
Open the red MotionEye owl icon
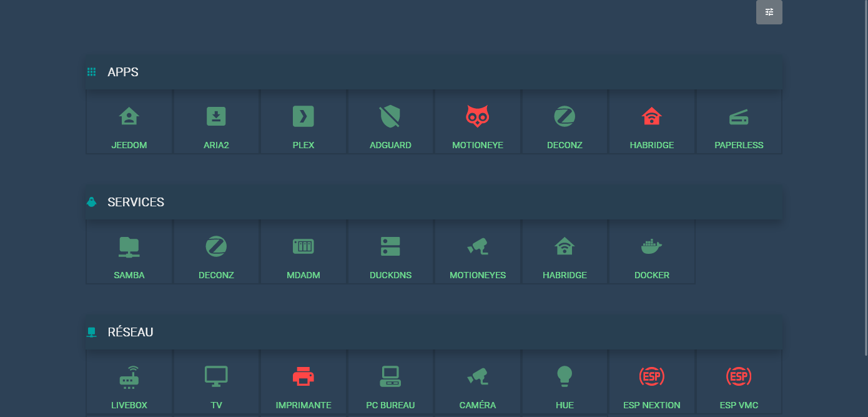point(478,116)
